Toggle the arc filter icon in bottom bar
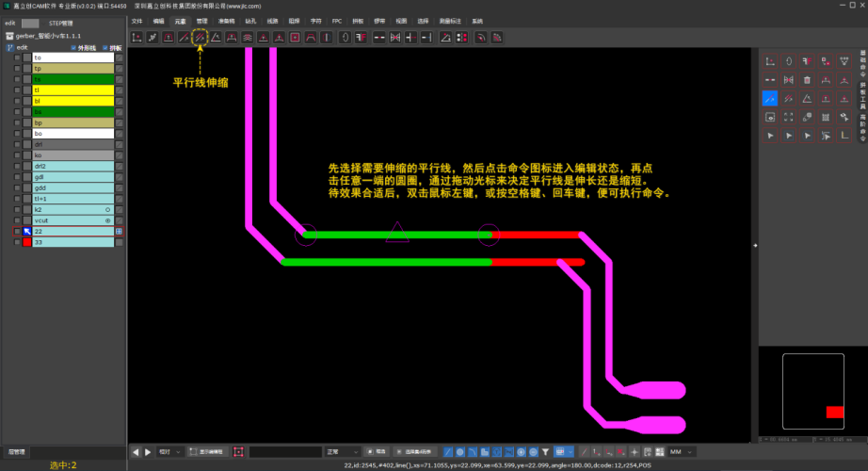 coord(473,452)
